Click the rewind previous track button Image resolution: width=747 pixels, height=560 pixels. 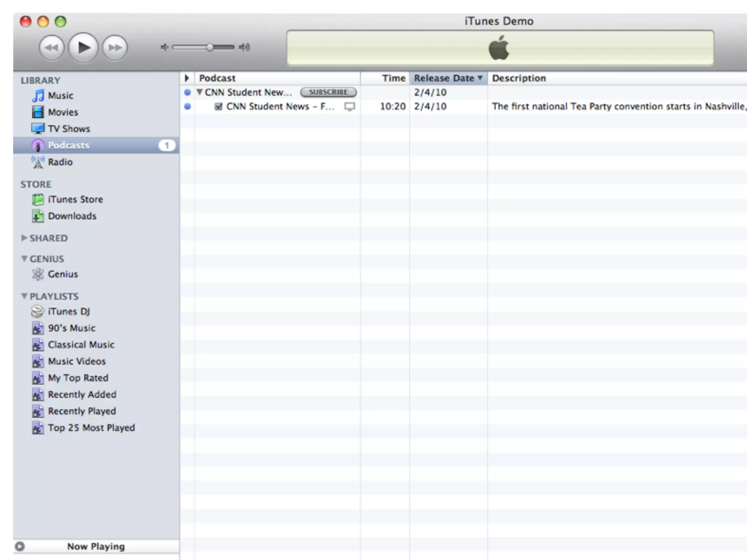(51, 48)
